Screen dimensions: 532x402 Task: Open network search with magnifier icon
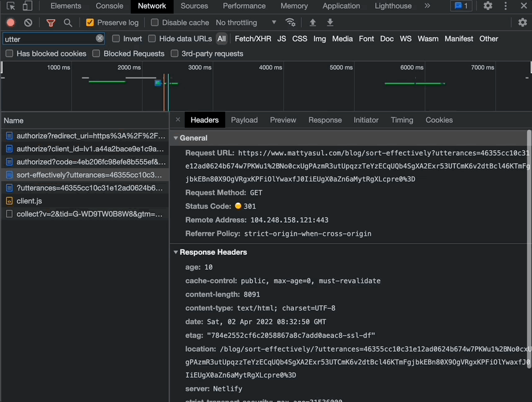(68, 23)
